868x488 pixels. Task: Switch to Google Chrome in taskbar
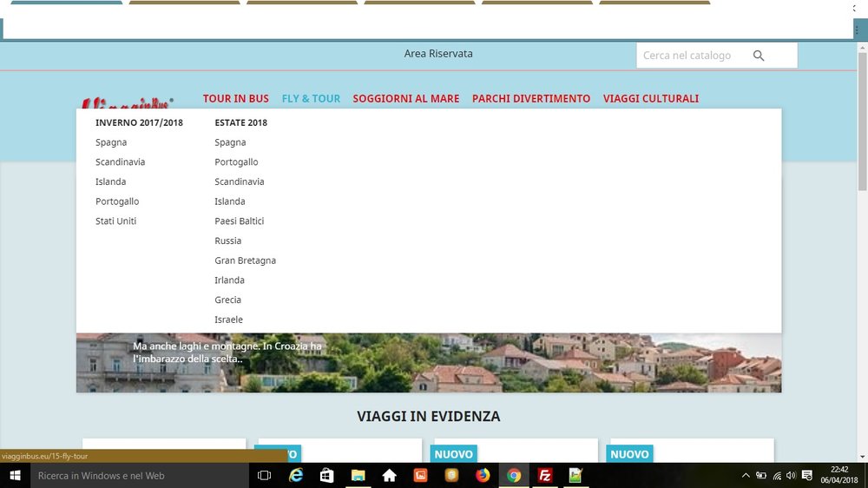514,475
